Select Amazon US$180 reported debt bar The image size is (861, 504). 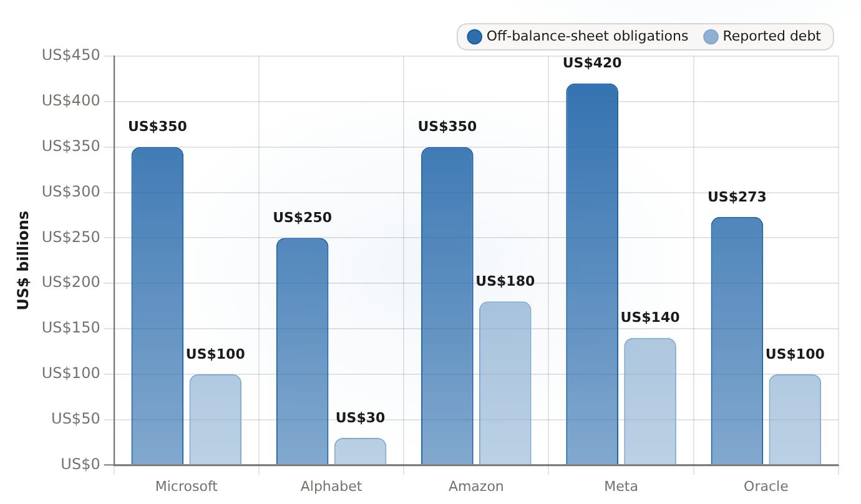click(x=505, y=384)
